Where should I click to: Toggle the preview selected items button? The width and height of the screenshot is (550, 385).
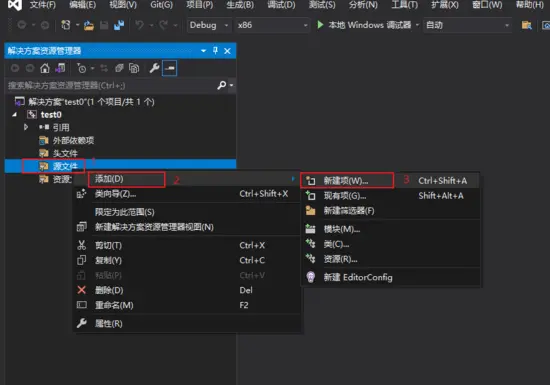[x=170, y=68]
